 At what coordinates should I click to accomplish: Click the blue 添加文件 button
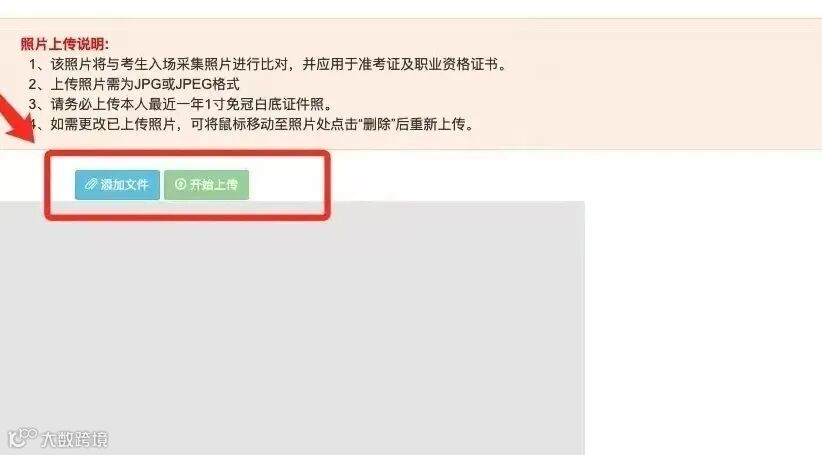click(x=117, y=185)
